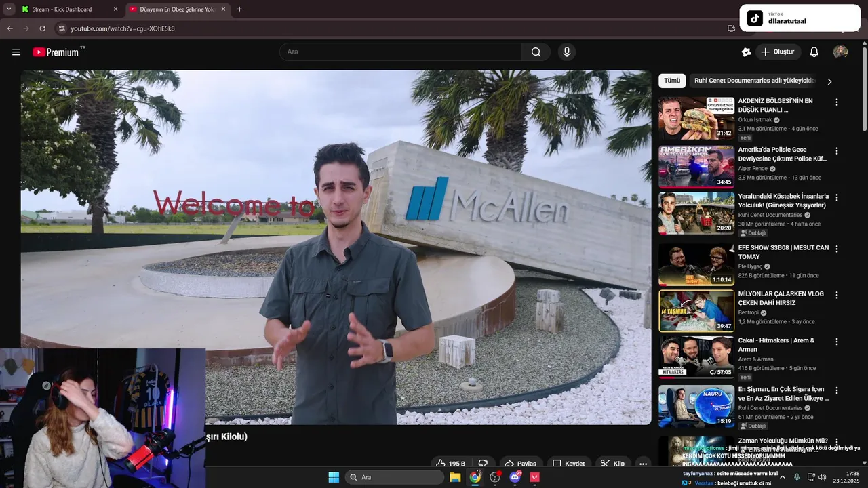The height and width of the screenshot is (488, 868).
Task: Click the address bar URL
Action: tap(123, 28)
